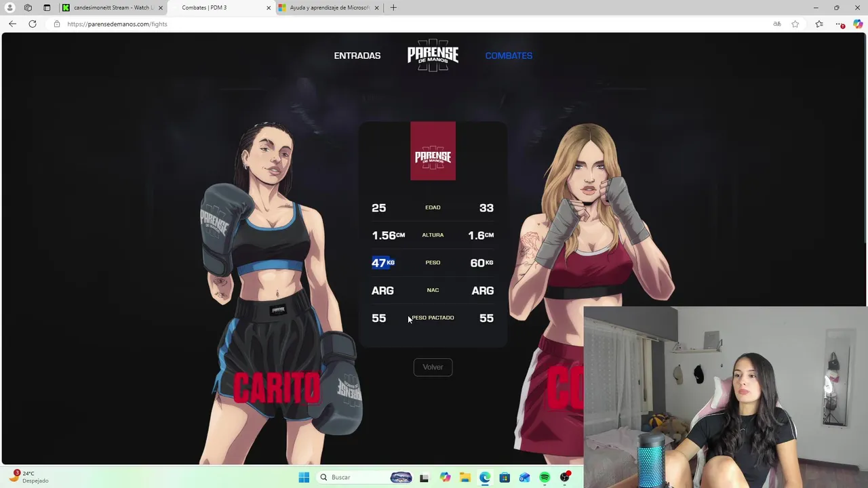Open Task View on the taskbar
868x488 pixels.
(x=424, y=477)
